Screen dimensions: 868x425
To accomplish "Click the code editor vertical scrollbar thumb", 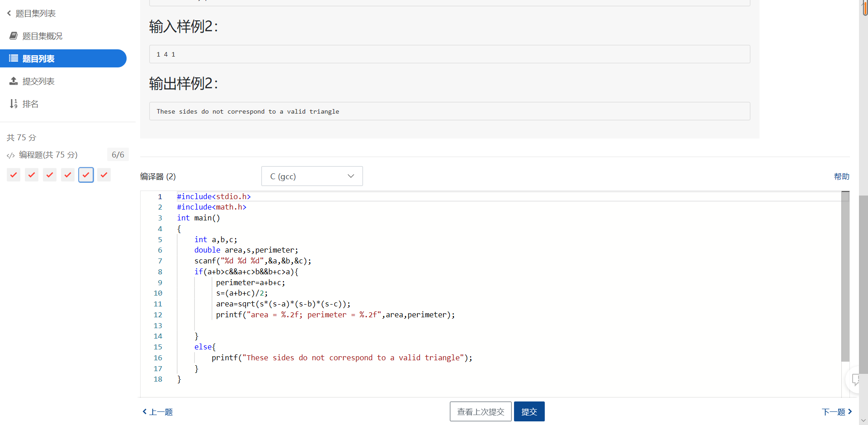I will point(845,276).
